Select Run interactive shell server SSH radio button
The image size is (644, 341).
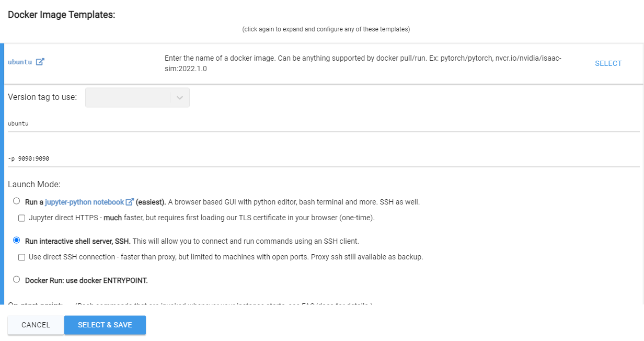[x=17, y=240]
